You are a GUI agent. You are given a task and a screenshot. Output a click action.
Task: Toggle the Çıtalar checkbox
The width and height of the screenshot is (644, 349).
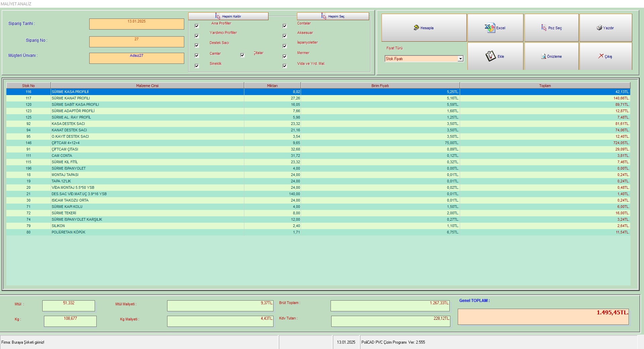(x=242, y=55)
